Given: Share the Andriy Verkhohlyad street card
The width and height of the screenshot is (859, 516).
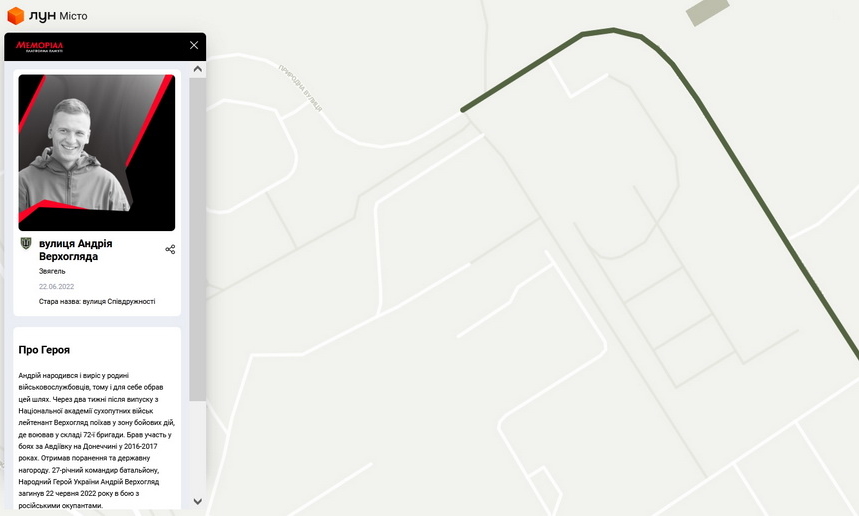Looking at the screenshot, I should click(170, 249).
